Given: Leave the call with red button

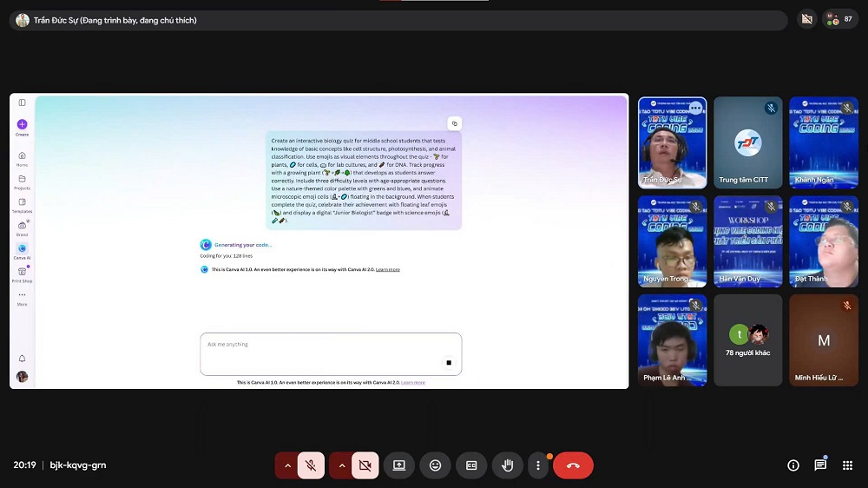Looking at the screenshot, I should click(573, 465).
